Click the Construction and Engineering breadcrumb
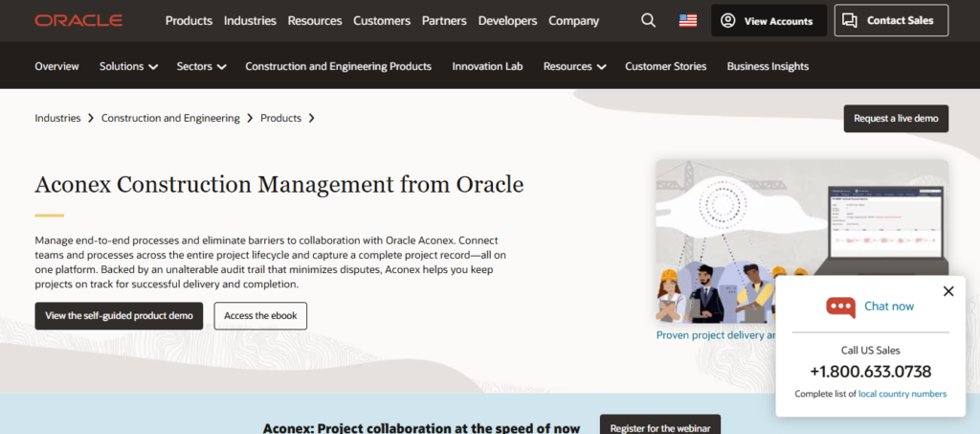The image size is (980, 434). [x=170, y=118]
